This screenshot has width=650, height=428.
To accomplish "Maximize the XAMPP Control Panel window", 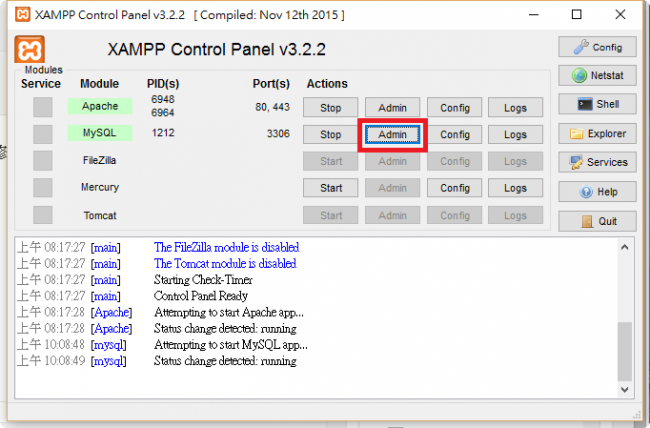I will [576, 15].
